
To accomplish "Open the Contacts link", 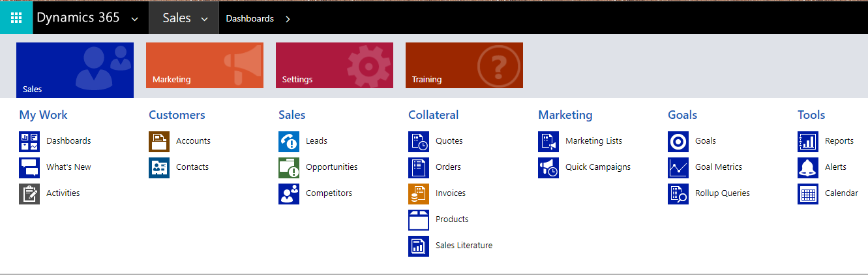I will coord(192,167).
